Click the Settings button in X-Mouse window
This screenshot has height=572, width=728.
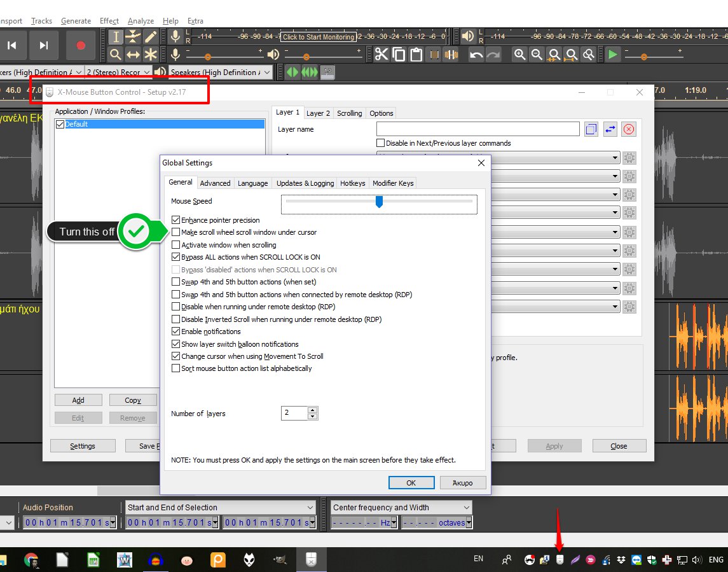click(83, 445)
